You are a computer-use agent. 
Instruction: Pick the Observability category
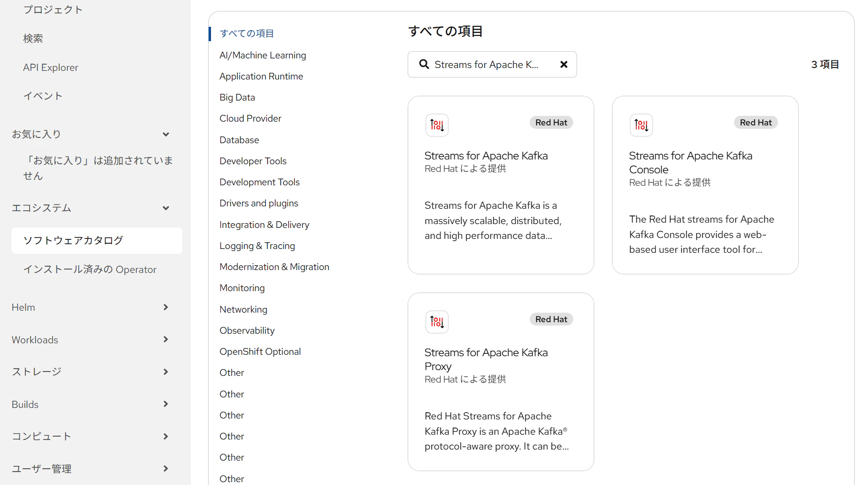247,330
